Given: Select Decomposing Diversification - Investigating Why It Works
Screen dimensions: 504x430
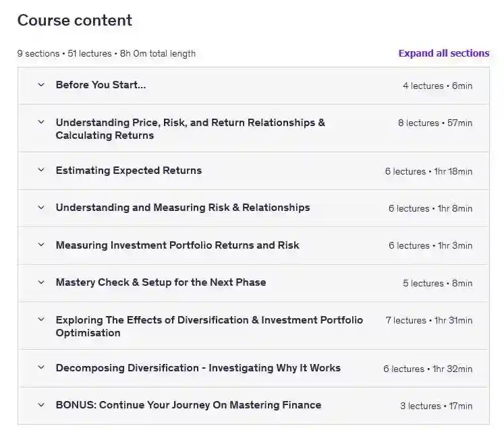Looking at the screenshot, I should pyautogui.click(x=198, y=368).
